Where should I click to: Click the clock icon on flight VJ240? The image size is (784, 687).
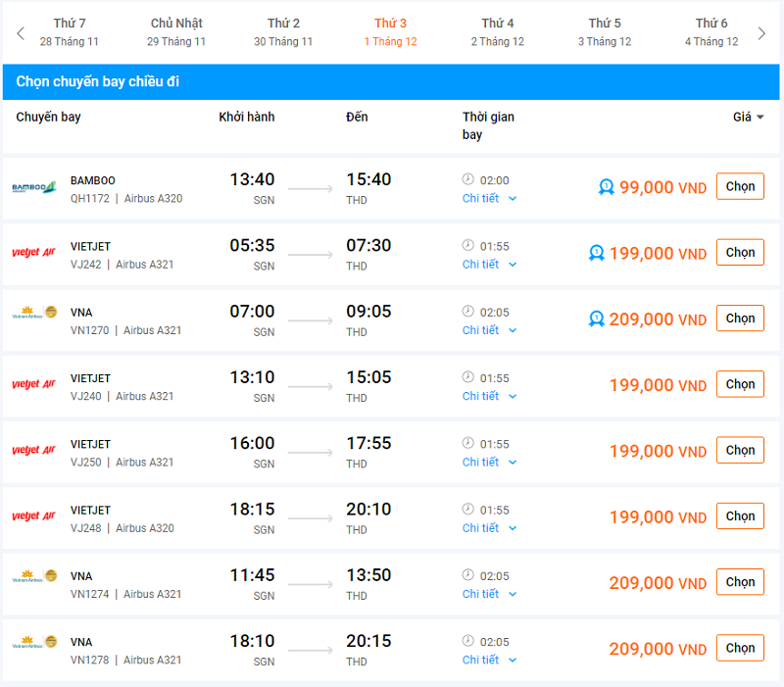coord(467,377)
